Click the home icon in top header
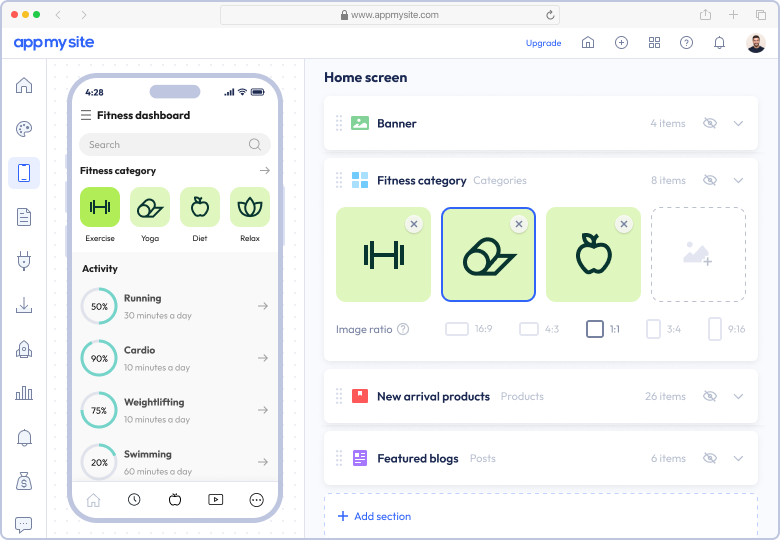780x540 pixels. pos(588,43)
